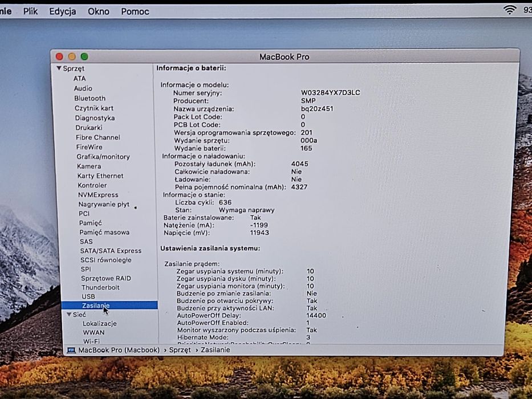Click Zasilanie in the bottom path bar

coord(216,350)
